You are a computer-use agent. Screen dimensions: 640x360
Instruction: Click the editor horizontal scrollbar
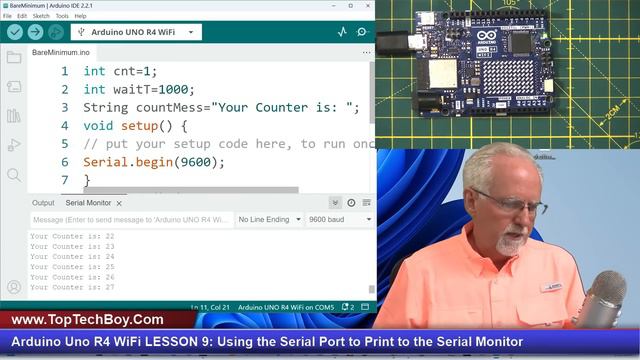tap(191, 190)
